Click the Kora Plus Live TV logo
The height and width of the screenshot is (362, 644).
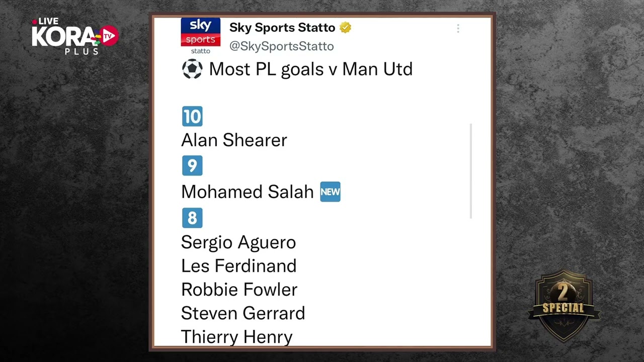coord(74,36)
